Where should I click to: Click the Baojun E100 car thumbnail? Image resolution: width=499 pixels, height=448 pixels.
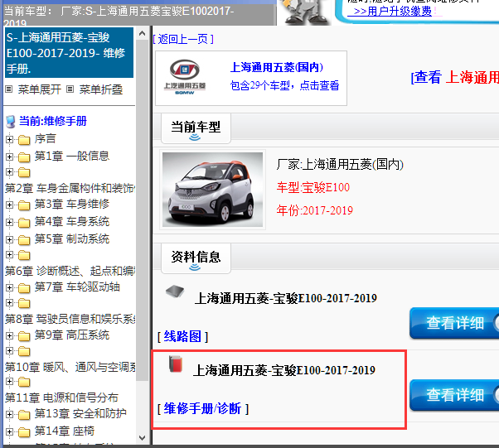tap(212, 190)
